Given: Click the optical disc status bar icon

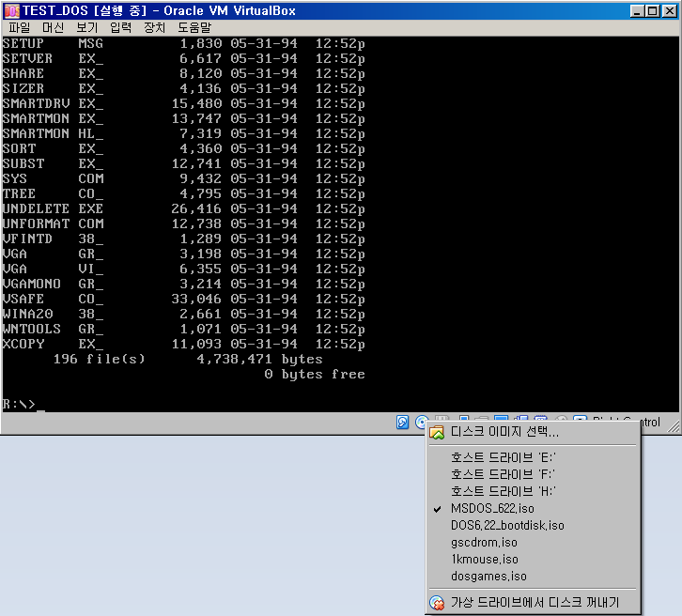Looking at the screenshot, I should click(x=421, y=422).
